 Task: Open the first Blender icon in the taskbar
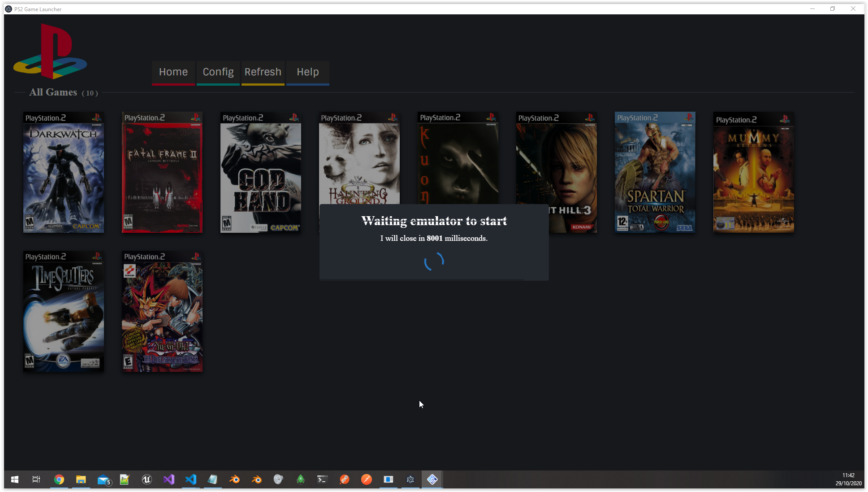pyautogui.click(x=234, y=479)
